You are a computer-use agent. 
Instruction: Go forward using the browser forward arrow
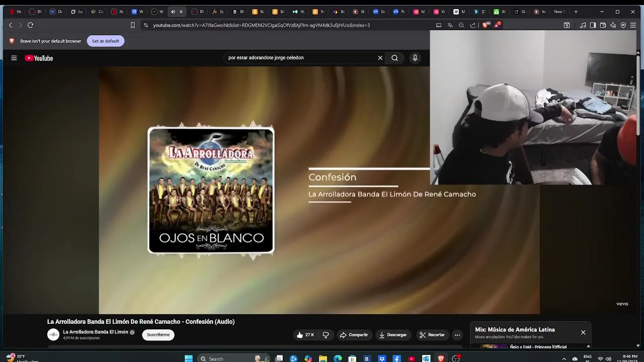click(x=20, y=25)
